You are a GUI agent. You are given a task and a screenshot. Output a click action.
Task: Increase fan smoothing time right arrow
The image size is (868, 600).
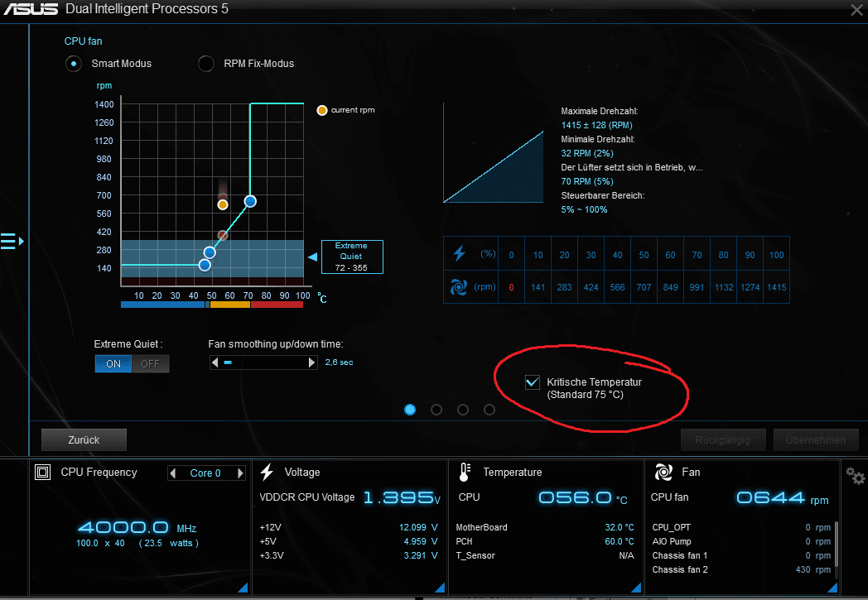coord(311,362)
